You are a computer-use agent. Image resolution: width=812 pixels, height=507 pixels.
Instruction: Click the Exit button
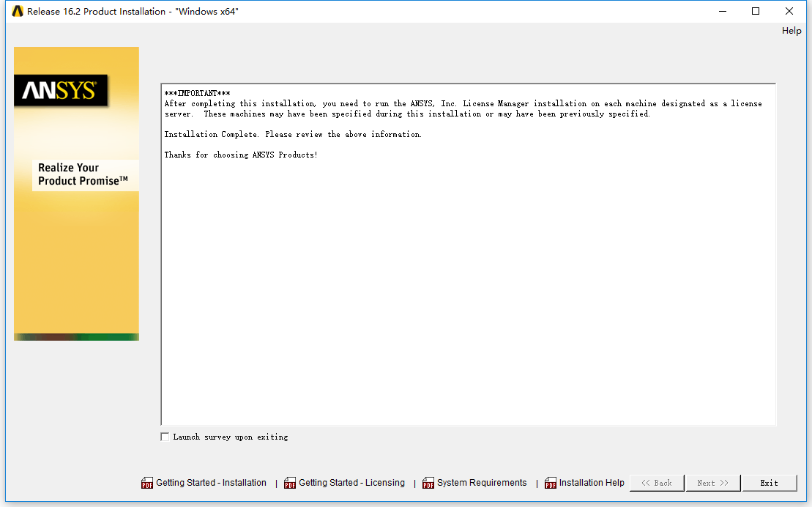(x=769, y=483)
